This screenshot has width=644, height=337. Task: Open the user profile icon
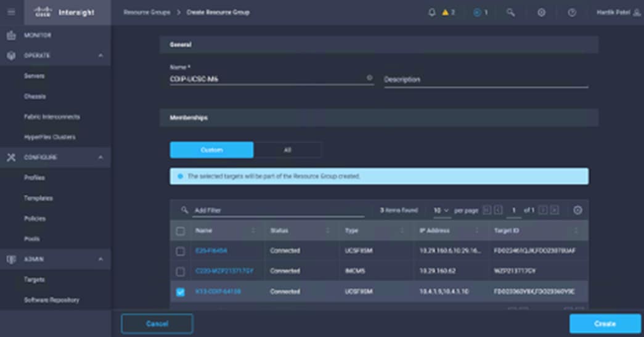(x=637, y=12)
